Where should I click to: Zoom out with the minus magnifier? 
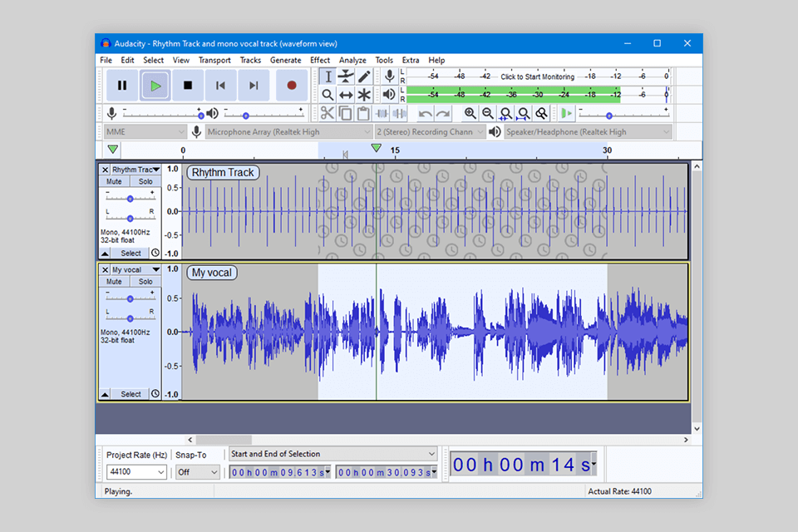tap(488, 114)
